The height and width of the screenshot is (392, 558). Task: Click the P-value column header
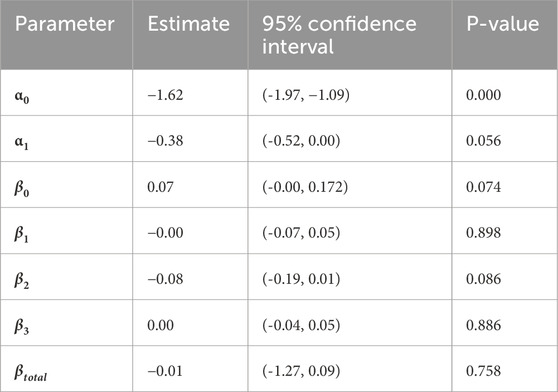tap(502, 24)
